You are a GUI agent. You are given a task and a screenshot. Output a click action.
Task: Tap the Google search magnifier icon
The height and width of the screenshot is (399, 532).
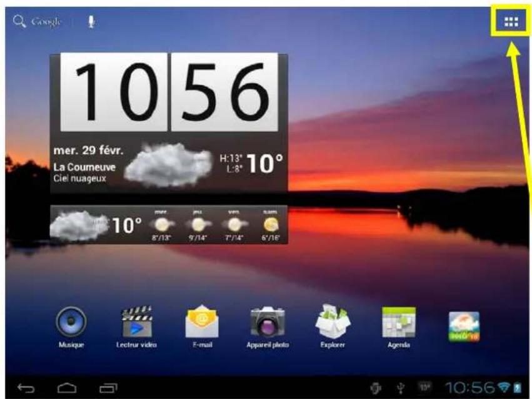[19, 21]
